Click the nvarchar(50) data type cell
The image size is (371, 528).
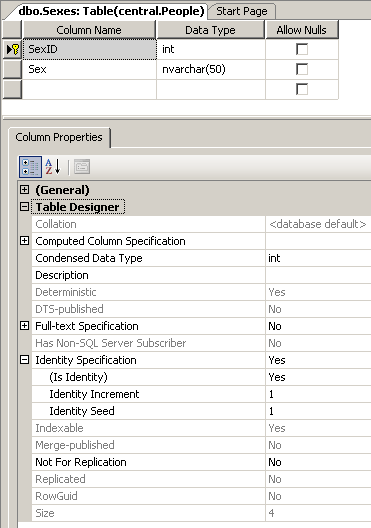pos(211,69)
